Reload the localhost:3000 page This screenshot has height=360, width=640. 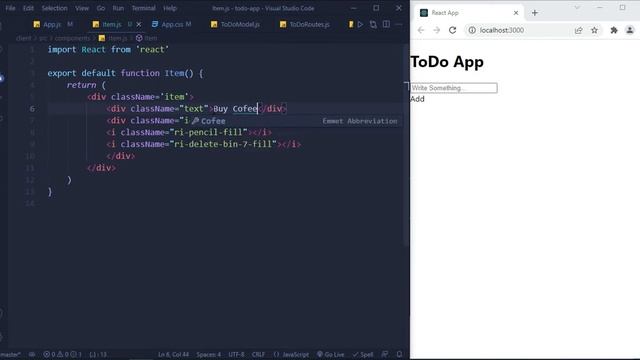click(452, 30)
